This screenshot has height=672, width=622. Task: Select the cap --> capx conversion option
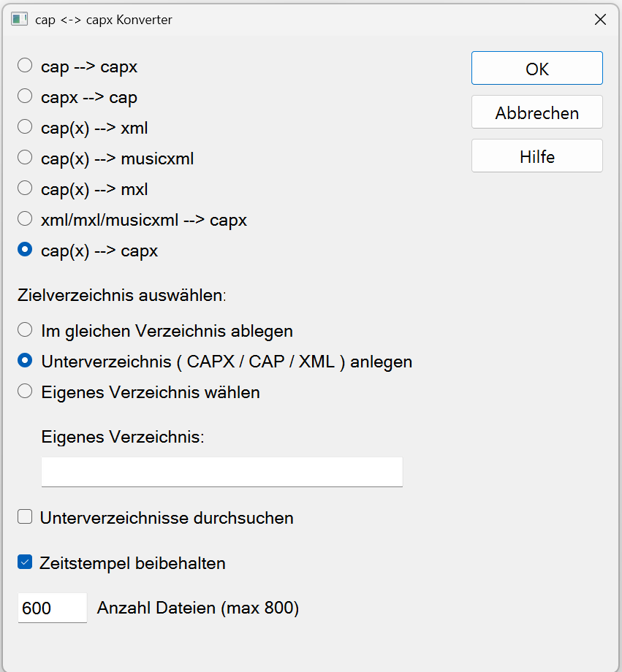point(24,65)
